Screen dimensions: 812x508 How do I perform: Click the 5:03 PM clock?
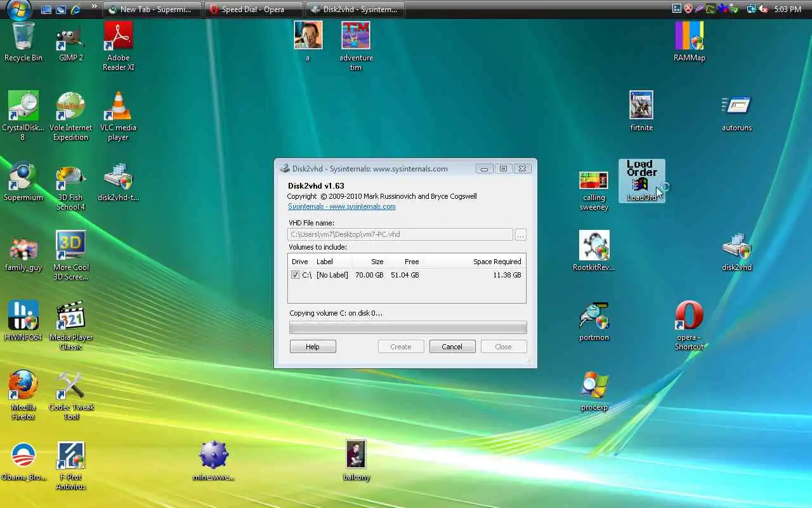click(x=788, y=10)
